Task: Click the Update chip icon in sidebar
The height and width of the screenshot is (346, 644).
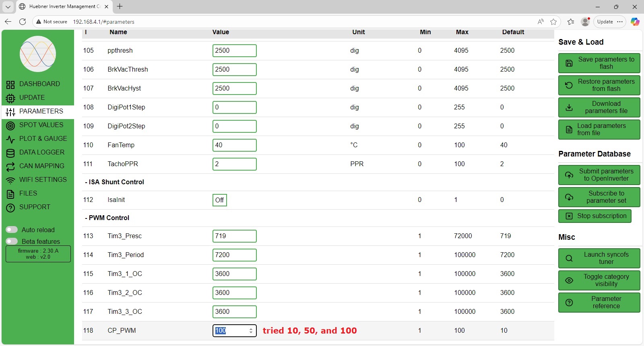Action: 10,98
